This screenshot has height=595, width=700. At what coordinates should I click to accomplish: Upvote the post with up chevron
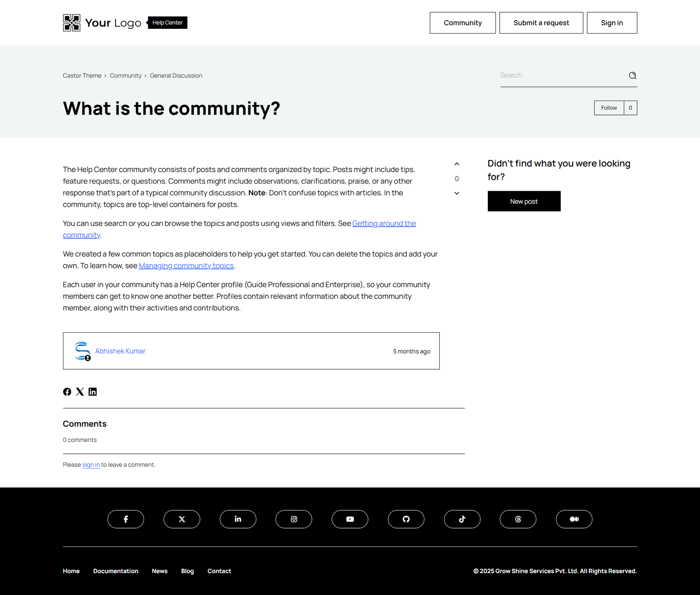coord(457,164)
